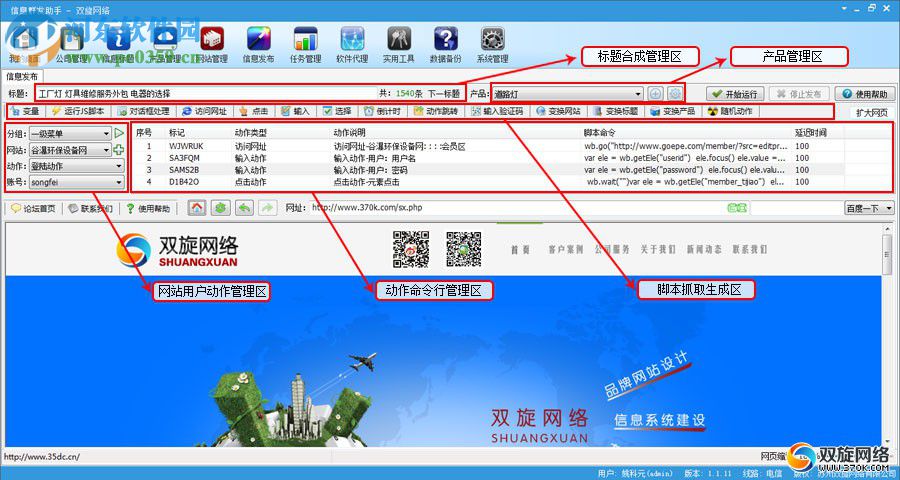Add 变换网站 action

[x=558, y=111]
